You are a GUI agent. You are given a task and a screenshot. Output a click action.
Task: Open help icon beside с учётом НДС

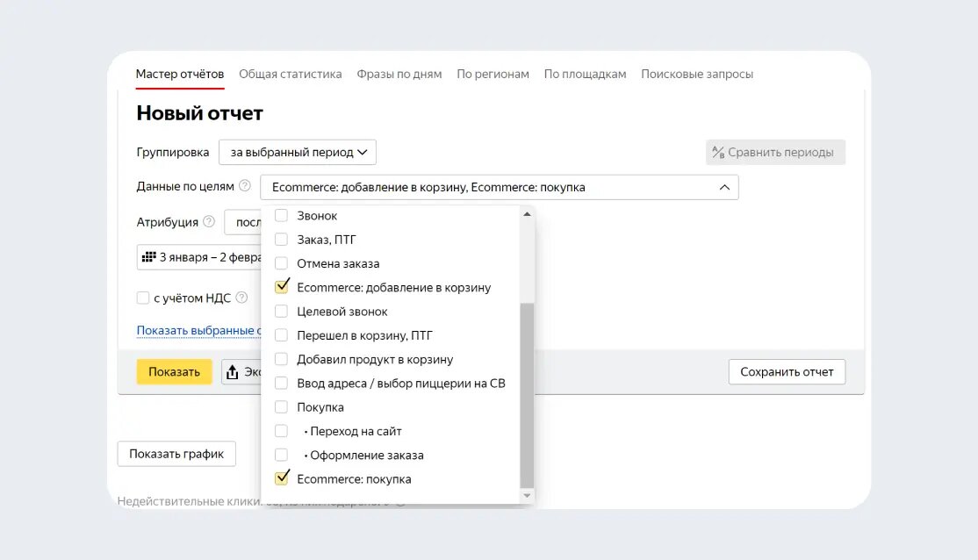(242, 298)
